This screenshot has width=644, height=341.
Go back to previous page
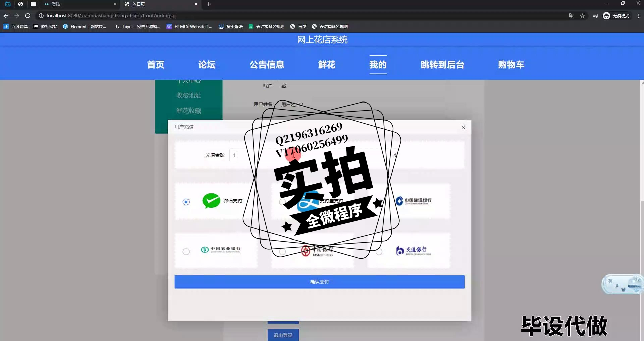click(x=6, y=16)
